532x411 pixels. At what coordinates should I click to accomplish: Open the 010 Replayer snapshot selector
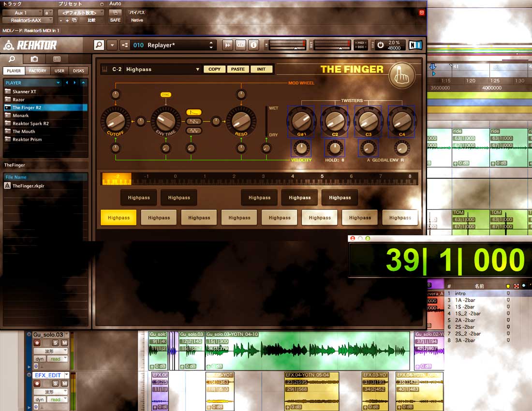click(x=174, y=45)
